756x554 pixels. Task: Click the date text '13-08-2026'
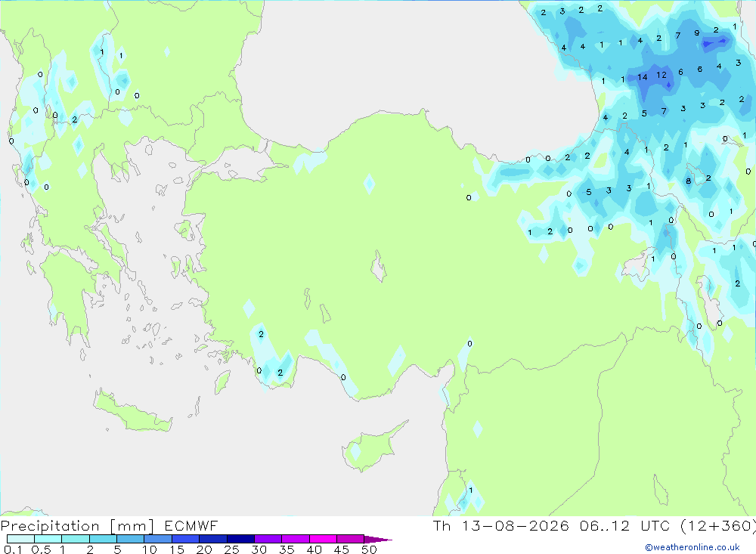click(x=515, y=525)
